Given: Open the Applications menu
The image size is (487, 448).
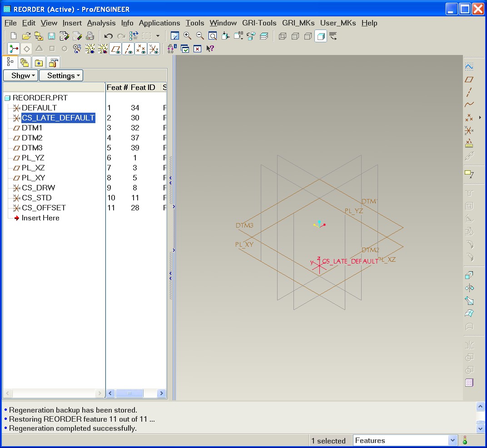Looking at the screenshot, I should click(159, 23).
